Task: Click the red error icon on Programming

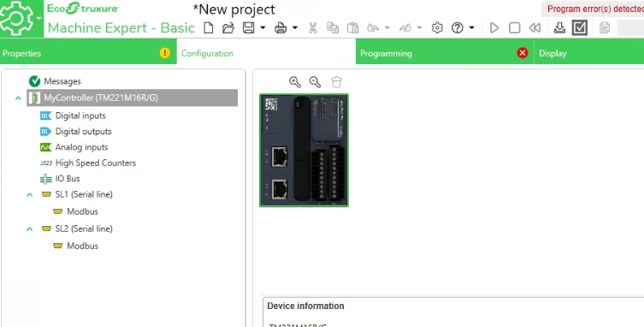Action: [x=523, y=53]
